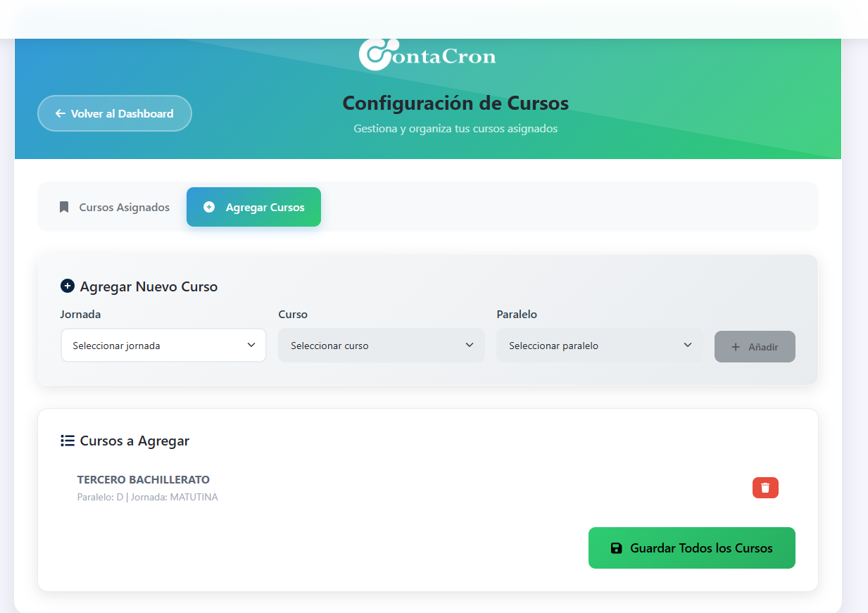Click Guardar Todos los Cursos
868x613 pixels.
point(691,548)
